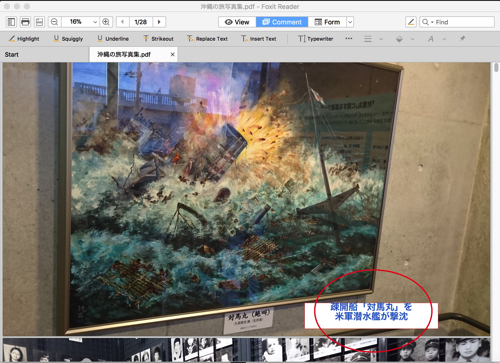Switch to the Start tab

(12, 54)
